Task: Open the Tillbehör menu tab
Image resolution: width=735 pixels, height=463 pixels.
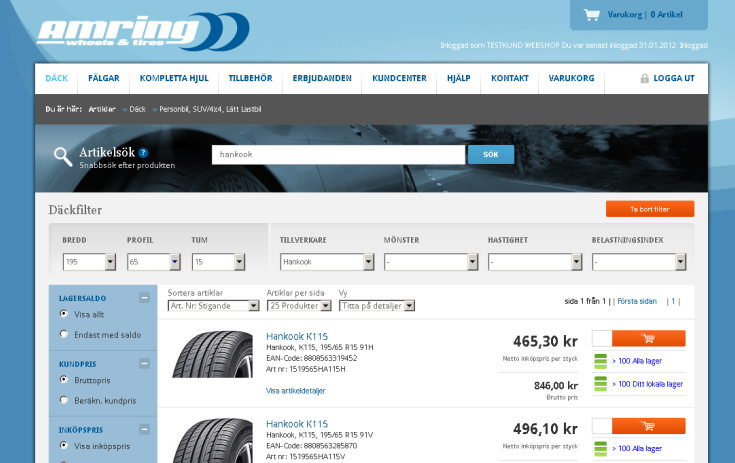Action: (x=250, y=78)
